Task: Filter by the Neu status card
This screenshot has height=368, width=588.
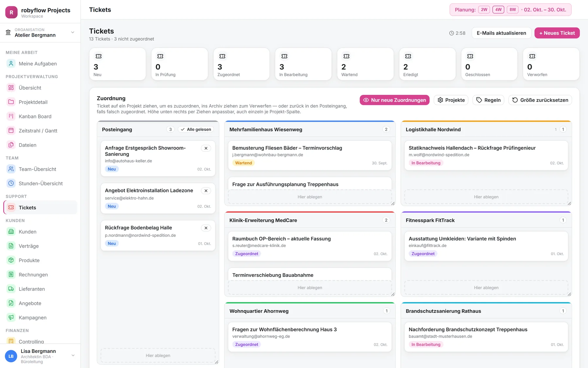Action: 118,64
